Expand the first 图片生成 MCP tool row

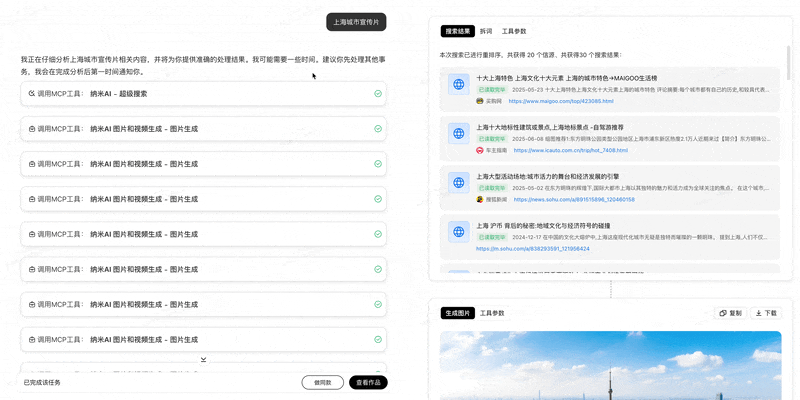(203, 129)
